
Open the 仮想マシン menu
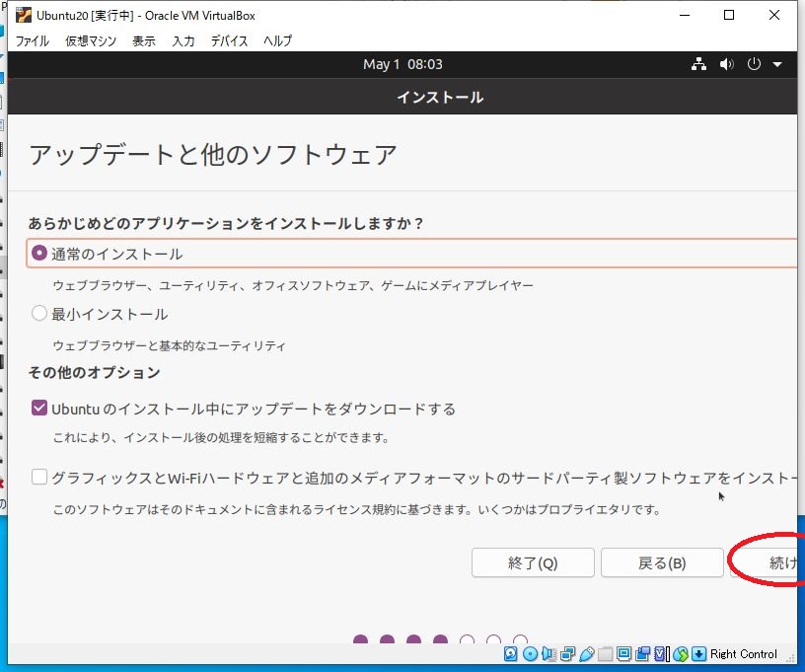pyautogui.click(x=91, y=40)
